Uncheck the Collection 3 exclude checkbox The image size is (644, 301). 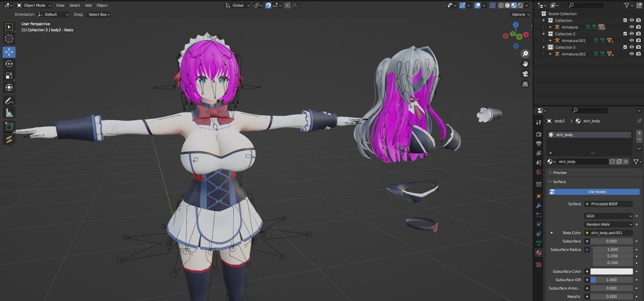point(625,47)
